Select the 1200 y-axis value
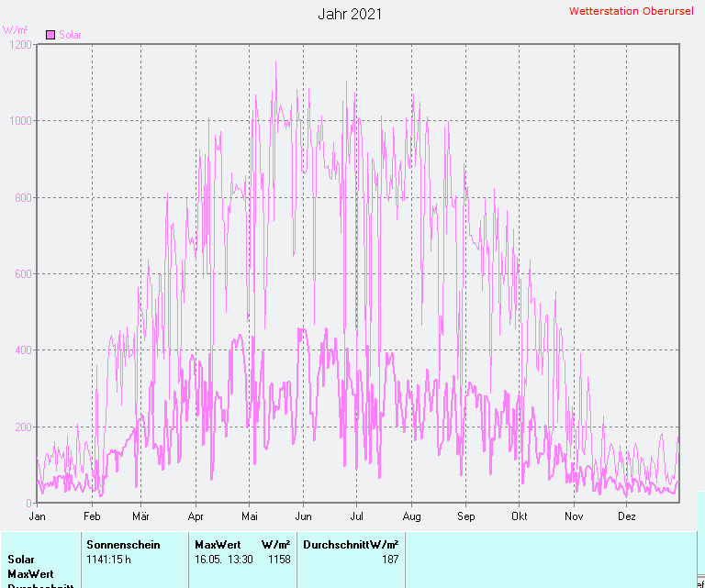 point(21,44)
